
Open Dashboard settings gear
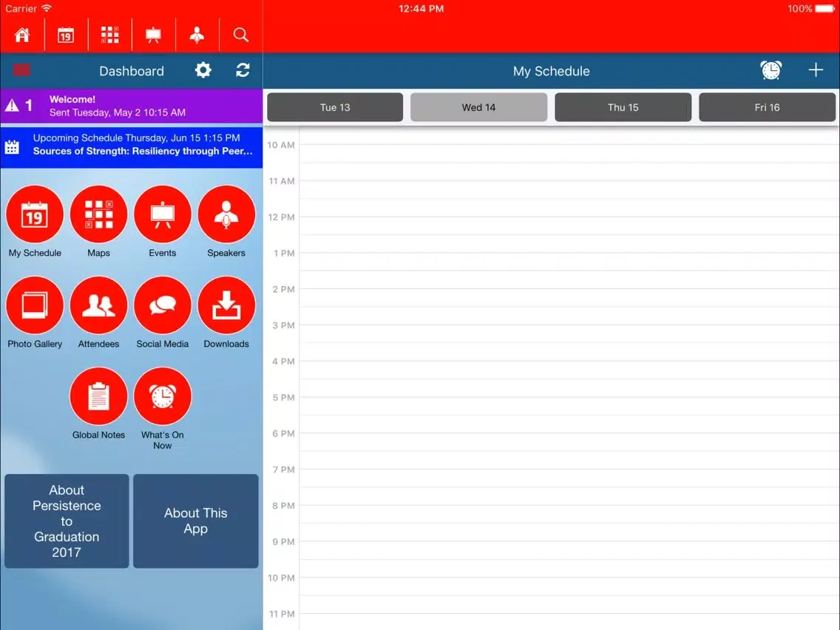(203, 70)
